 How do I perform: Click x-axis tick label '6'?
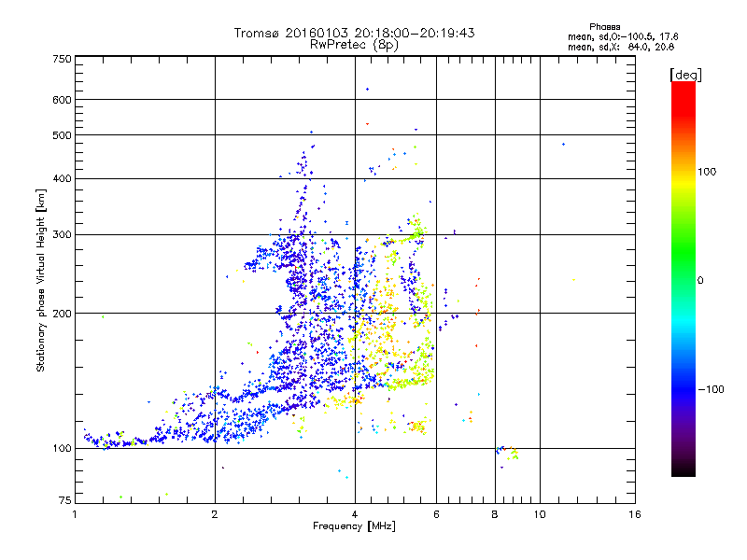[436, 514]
